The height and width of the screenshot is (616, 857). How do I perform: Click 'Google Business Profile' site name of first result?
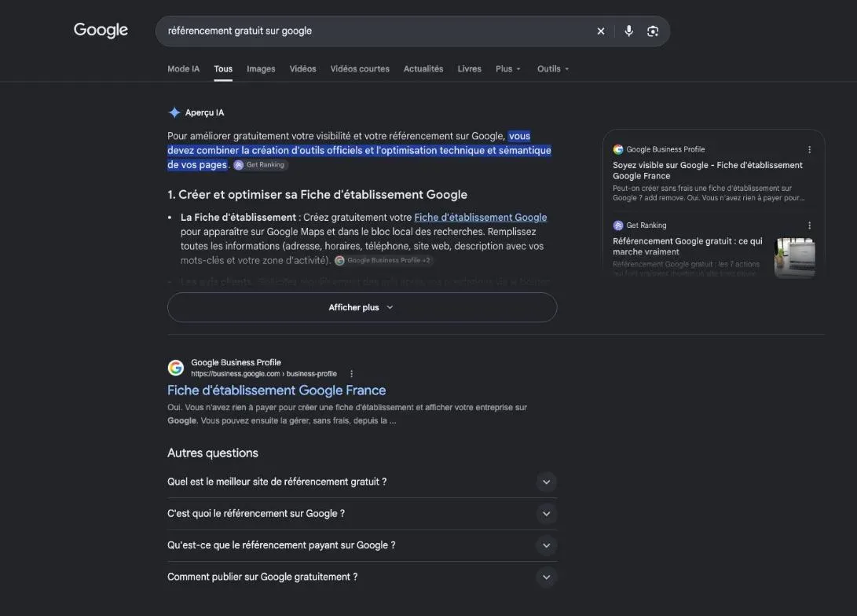[236, 362]
